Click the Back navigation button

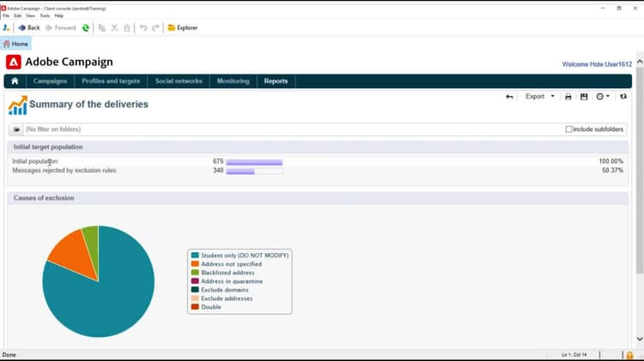(x=28, y=28)
